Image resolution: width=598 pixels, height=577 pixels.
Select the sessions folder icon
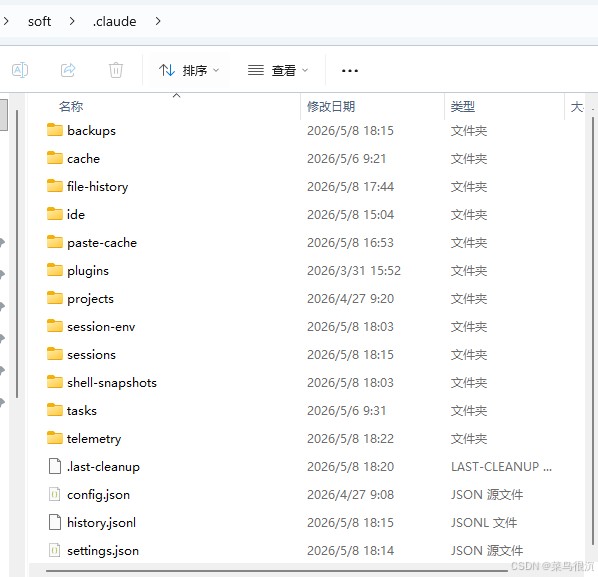click(55, 354)
